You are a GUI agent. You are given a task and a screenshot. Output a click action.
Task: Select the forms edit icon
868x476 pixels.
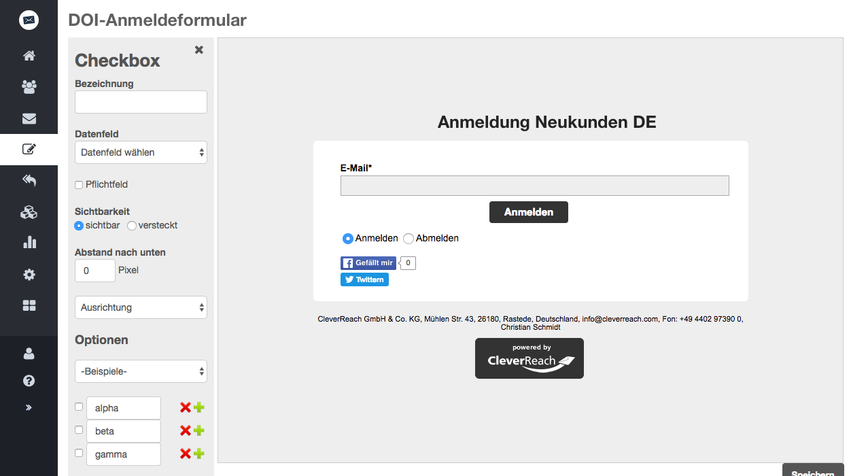coord(29,149)
